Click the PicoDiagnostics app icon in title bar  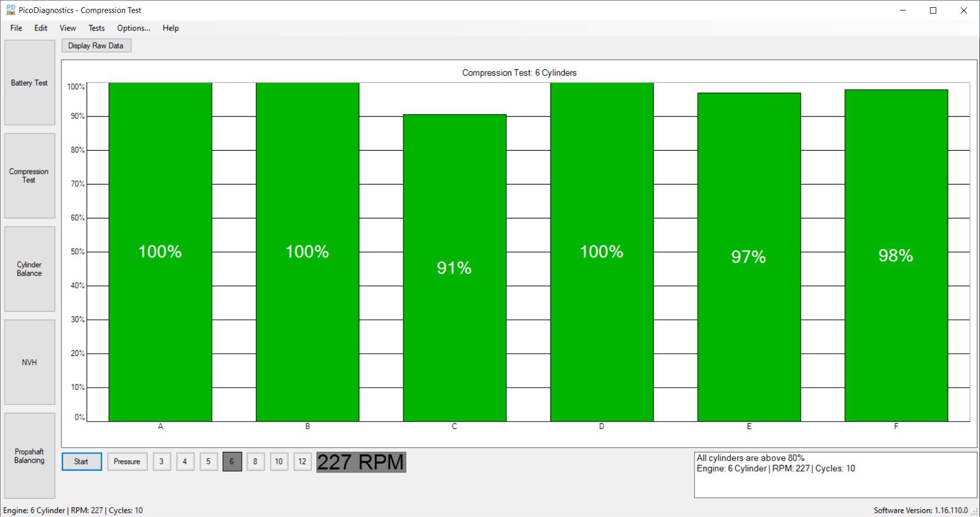point(10,10)
